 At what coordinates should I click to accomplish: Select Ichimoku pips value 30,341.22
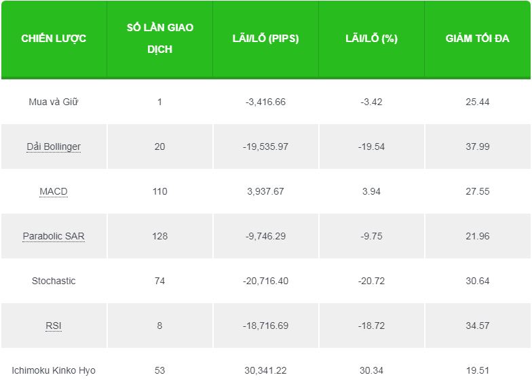[x=265, y=370]
